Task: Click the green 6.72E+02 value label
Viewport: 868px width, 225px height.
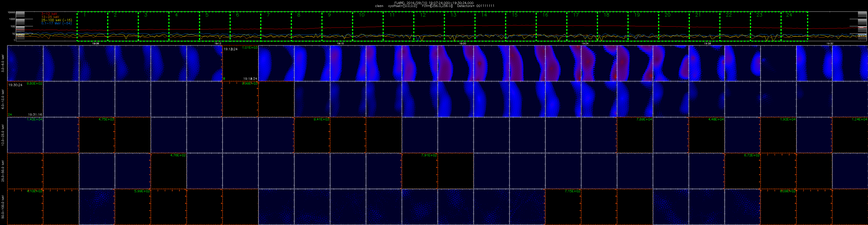Action: [x=752, y=156]
